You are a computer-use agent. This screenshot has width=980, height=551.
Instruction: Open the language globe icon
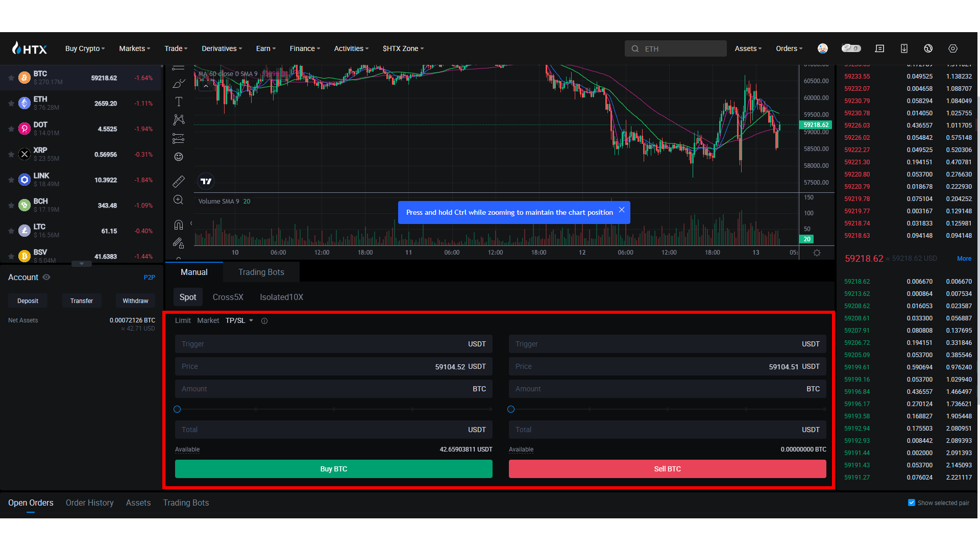[928, 48]
